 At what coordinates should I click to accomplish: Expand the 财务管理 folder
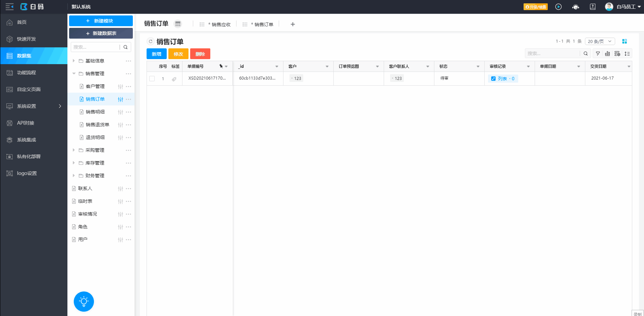tap(74, 176)
